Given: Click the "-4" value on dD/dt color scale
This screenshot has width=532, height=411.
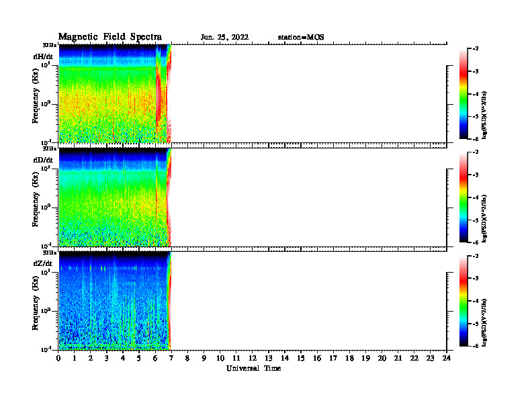Looking at the screenshot, I should 476,197.
